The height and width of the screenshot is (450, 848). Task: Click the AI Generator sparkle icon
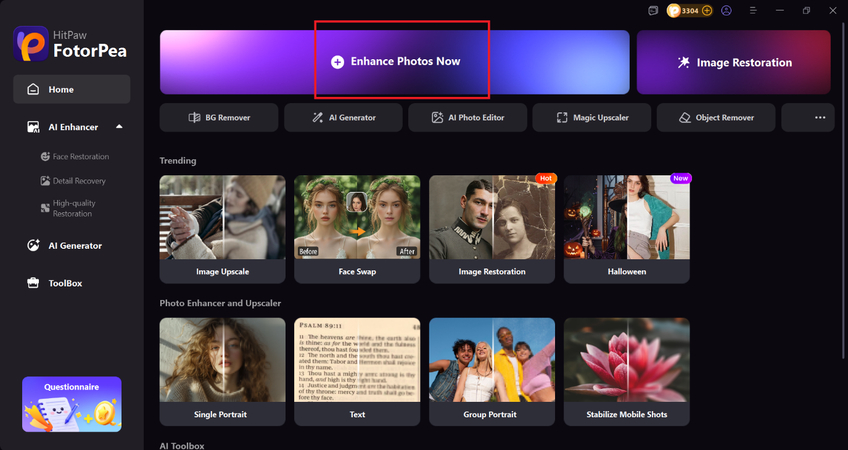tap(33, 246)
